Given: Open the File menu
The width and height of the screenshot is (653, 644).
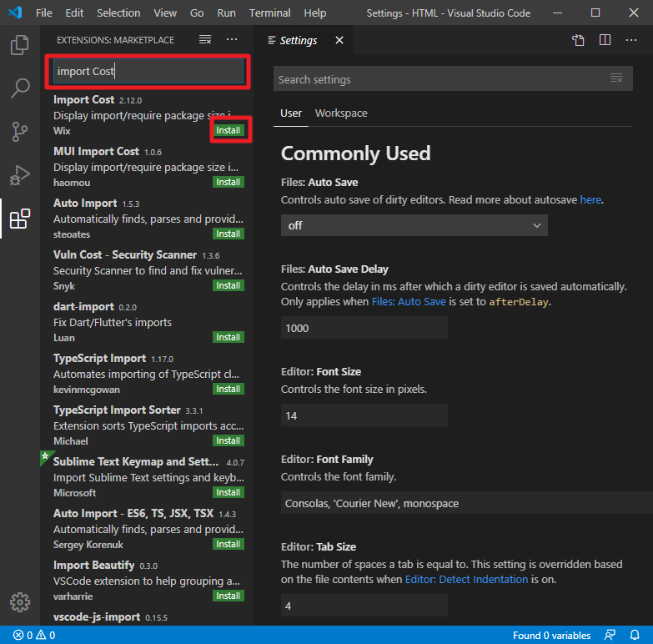Looking at the screenshot, I should [x=43, y=13].
